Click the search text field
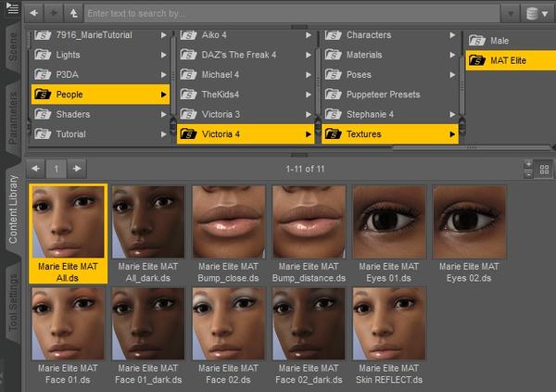556x392 pixels. (292, 14)
